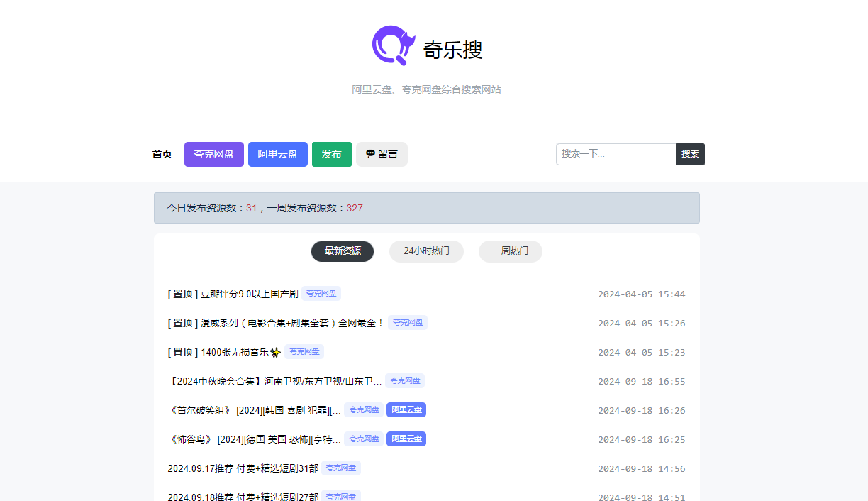868x501 pixels.
Task: Click 夸克网盘 tag beside 漫威系列 row
Action: (x=408, y=323)
